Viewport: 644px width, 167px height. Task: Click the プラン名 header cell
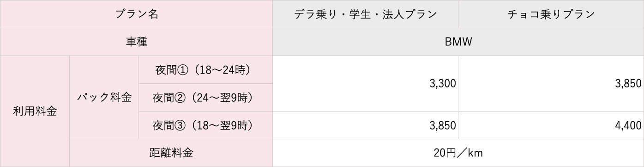(x=137, y=14)
